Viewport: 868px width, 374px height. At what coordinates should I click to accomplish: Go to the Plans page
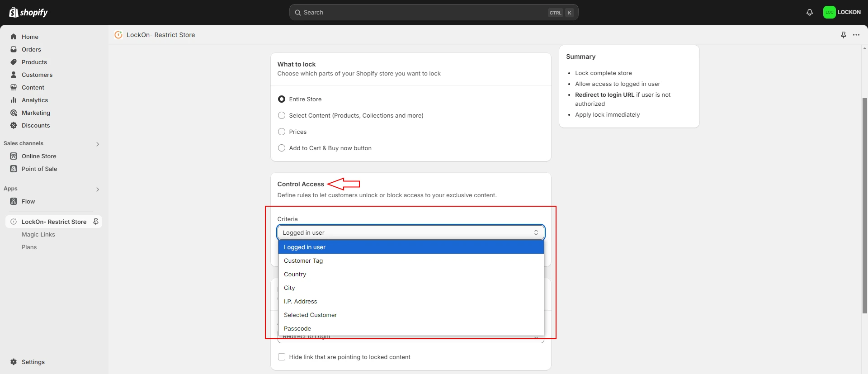tap(29, 247)
